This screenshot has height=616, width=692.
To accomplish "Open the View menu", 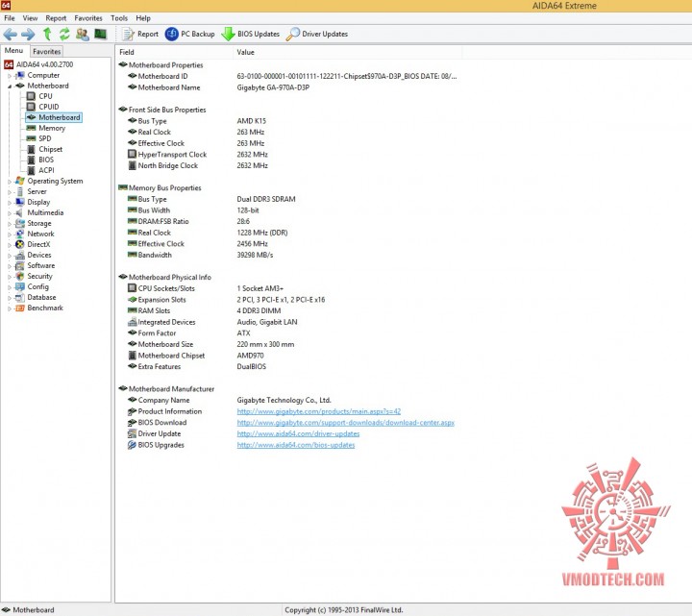I will point(30,18).
